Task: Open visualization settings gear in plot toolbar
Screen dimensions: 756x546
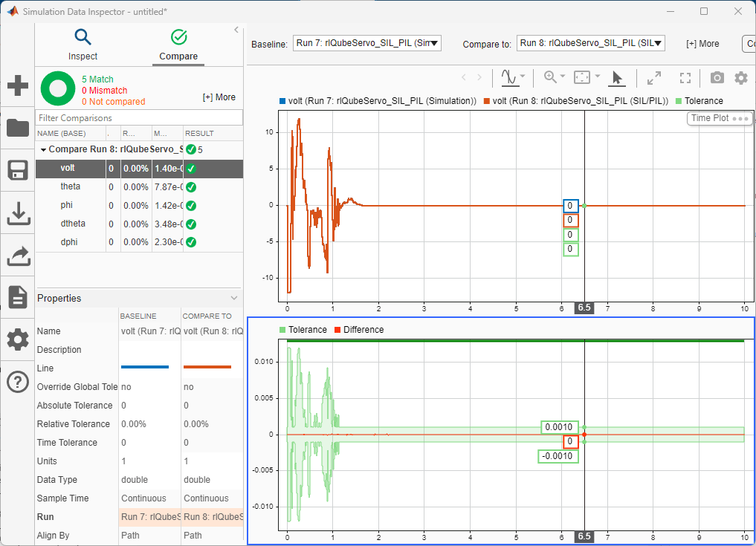Action: (x=741, y=77)
